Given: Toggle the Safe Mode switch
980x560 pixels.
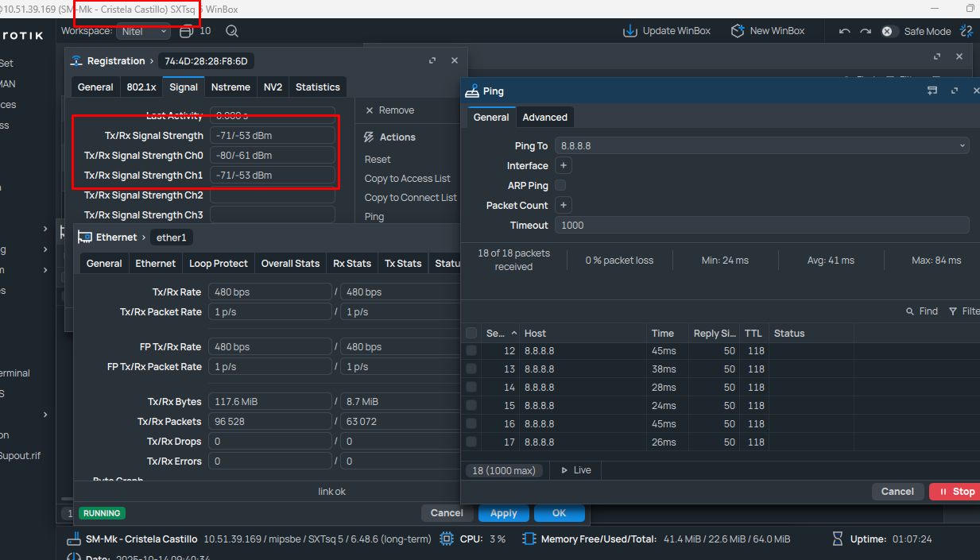Looking at the screenshot, I should (x=889, y=32).
